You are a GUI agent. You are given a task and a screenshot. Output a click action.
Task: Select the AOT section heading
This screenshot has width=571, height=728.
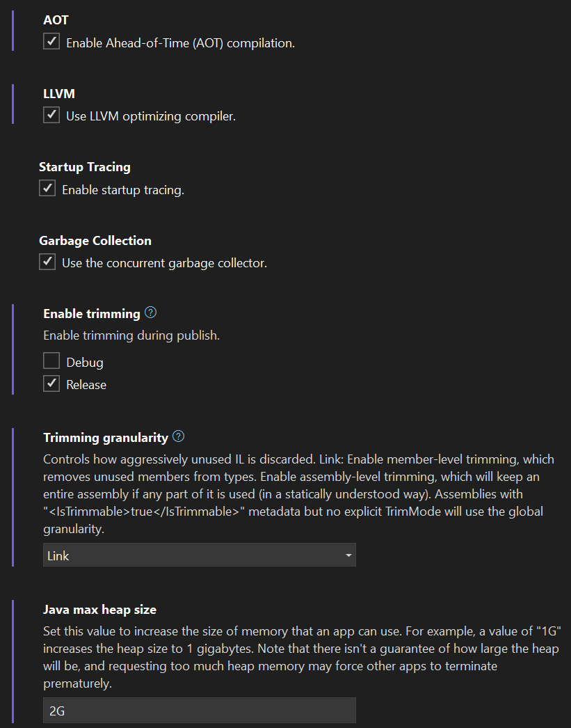click(56, 20)
